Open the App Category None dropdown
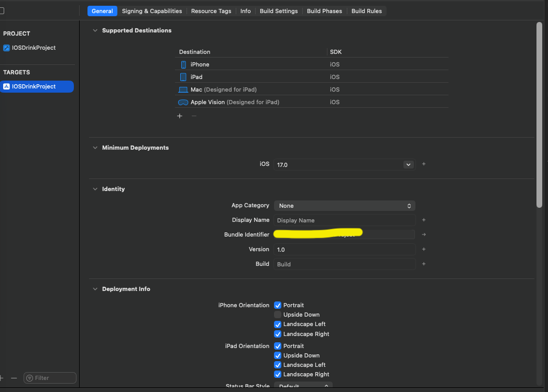The height and width of the screenshot is (392, 548). 344,206
